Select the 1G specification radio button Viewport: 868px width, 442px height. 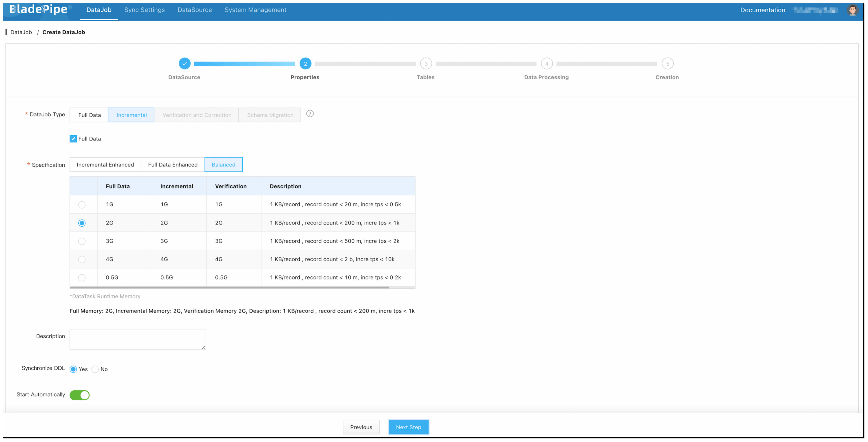82,205
